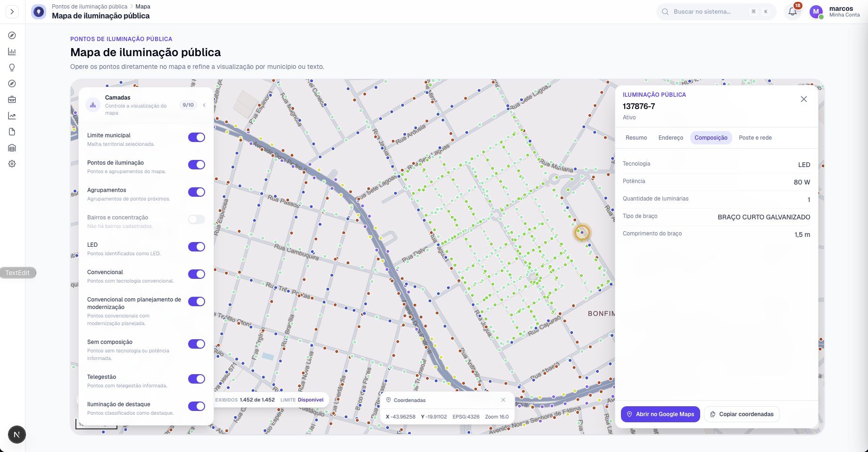The width and height of the screenshot is (868, 452).
Task: Open the lightbulb lighting icon in sidebar
Action: click(x=12, y=67)
